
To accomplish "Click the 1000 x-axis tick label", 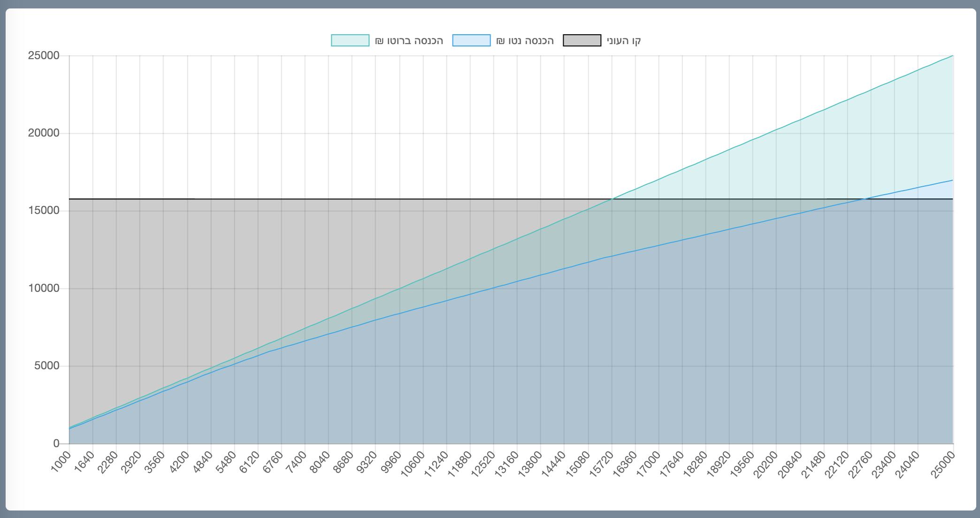I will coord(60,462).
